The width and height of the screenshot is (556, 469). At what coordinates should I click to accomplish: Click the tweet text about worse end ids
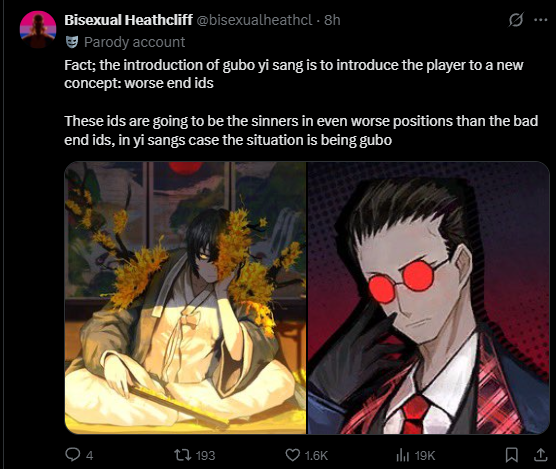[x=301, y=102]
